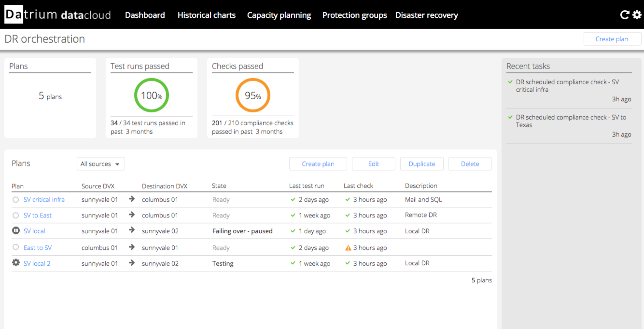Click checkmark of SV to Texas recent task

pyautogui.click(x=510, y=117)
